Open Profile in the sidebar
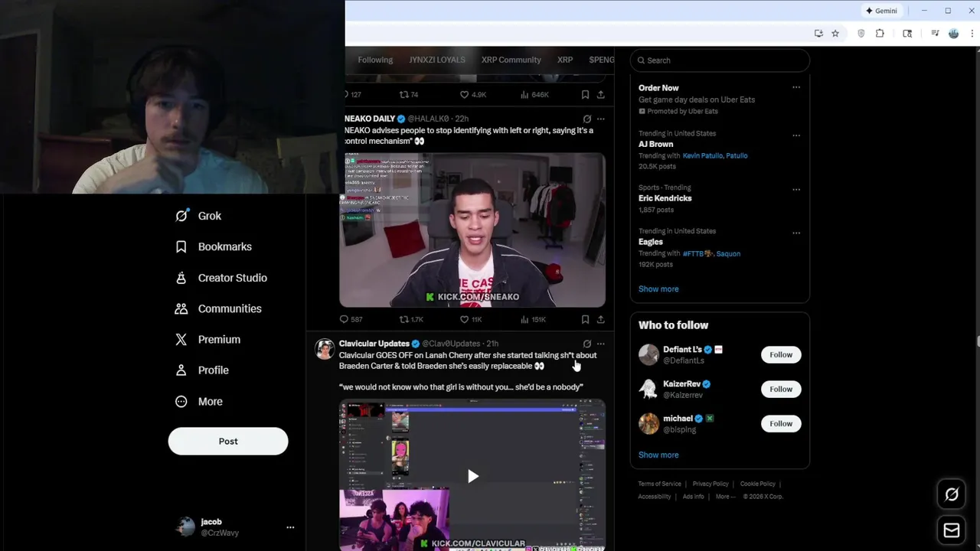 (x=201, y=370)
